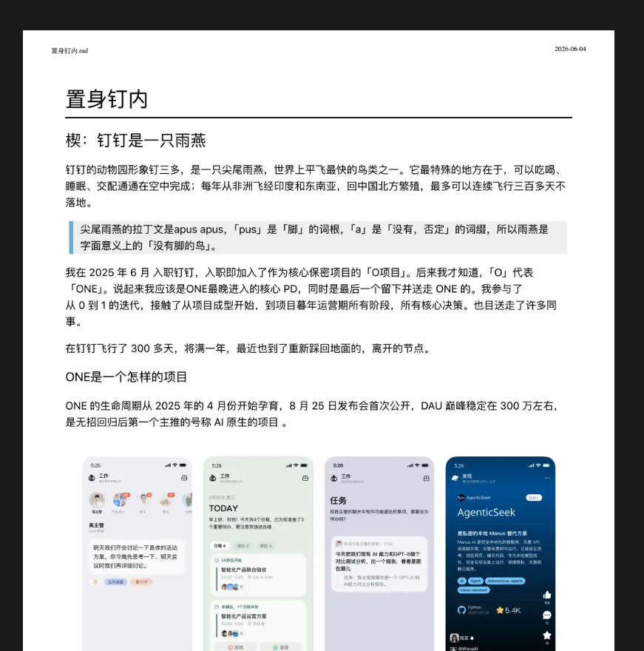The height and width of the screenshot is (651, 644).
Task: Click the 任务 heading in the purple mockup
Action: 338,501
